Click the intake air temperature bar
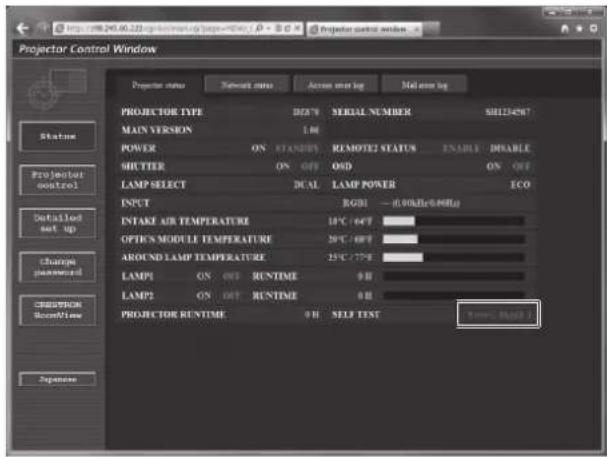The width and height of the screenshot is (607, 457). (x=454, y=221)
